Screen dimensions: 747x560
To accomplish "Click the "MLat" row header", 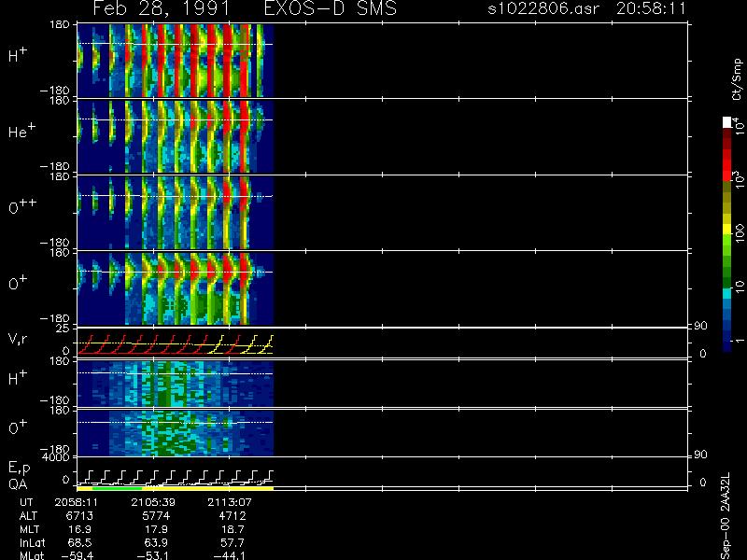I will (x=32, y=555).
